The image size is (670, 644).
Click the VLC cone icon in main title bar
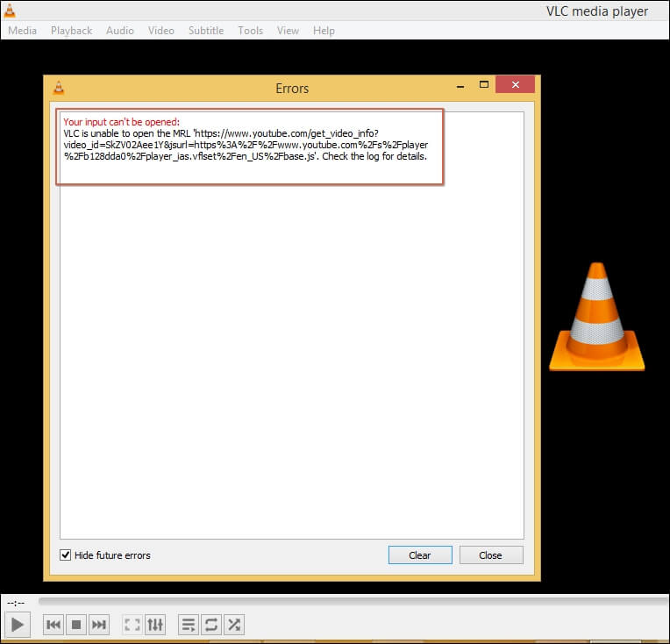(x=10, y=11)
